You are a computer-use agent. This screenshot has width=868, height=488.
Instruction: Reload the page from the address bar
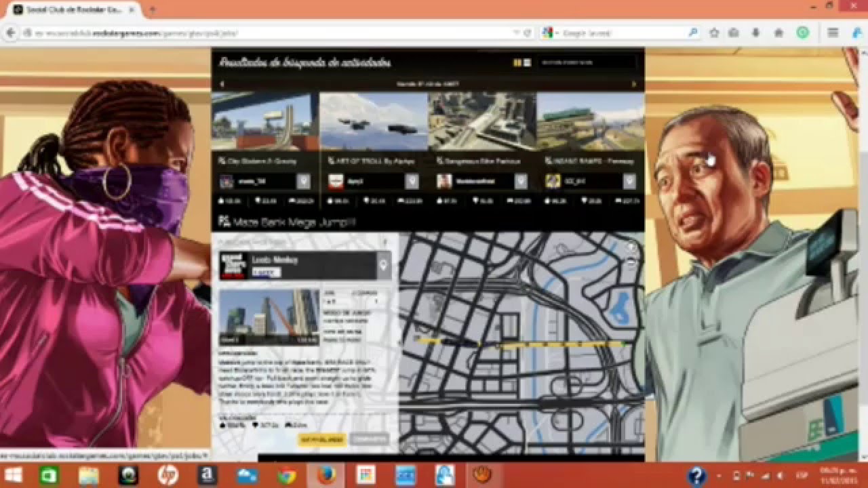pos(528,33)
